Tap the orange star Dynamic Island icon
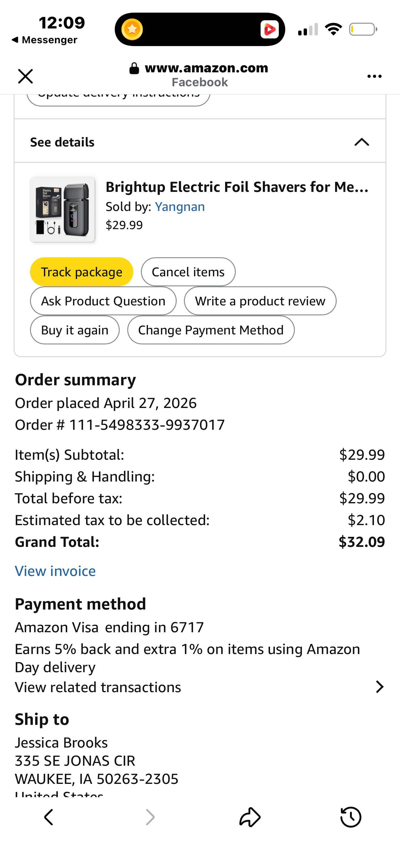The width and height of the screenshot is (400, 868). click(x=132, y=29)
